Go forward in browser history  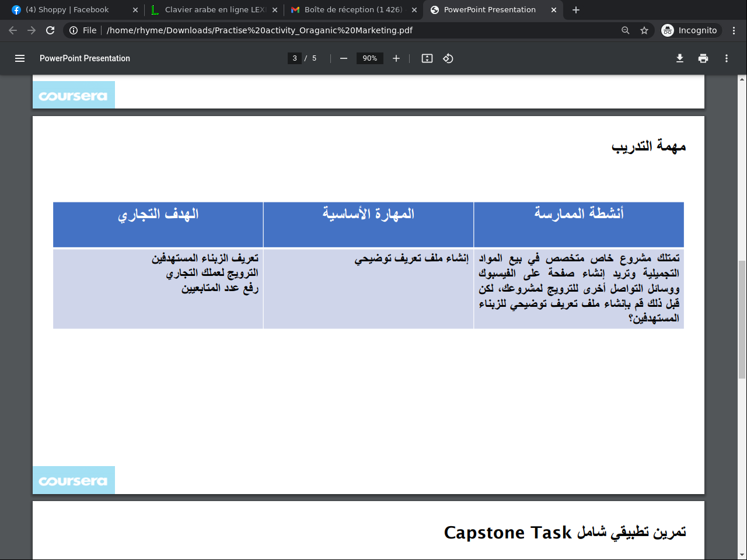[32, 30]
